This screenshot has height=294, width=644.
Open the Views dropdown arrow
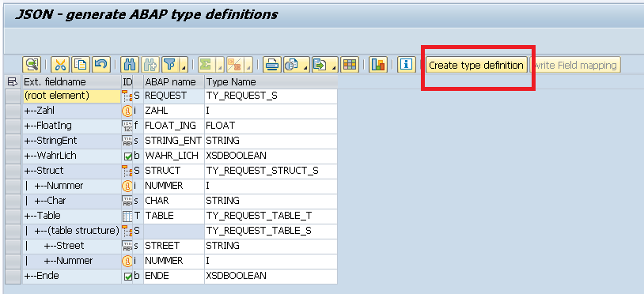(x=305, y=65)
